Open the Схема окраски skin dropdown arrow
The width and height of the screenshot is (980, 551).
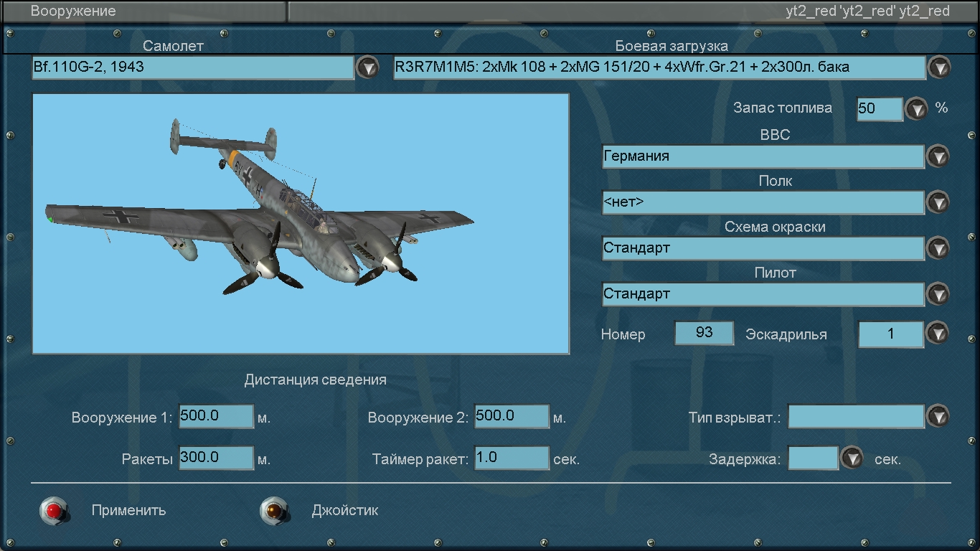(x=938, y=248)
